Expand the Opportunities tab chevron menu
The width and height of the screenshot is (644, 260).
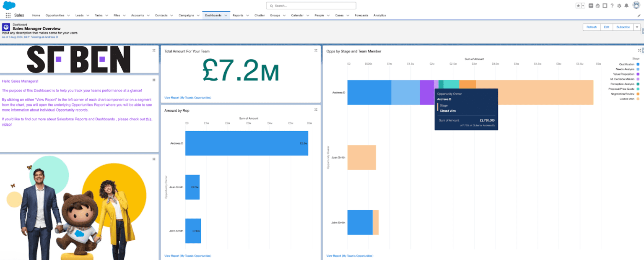pyautogui.click(x=68, y=16)
